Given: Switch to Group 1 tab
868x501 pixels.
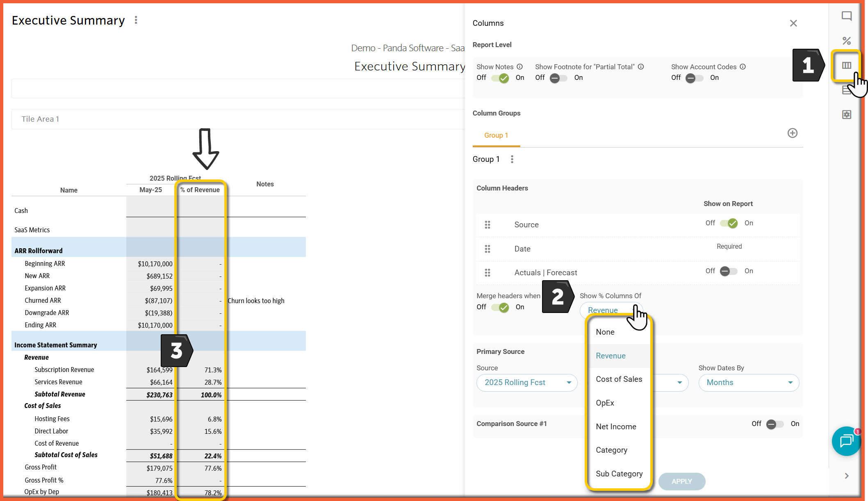Looking at the screenshot, I should 496,136.
